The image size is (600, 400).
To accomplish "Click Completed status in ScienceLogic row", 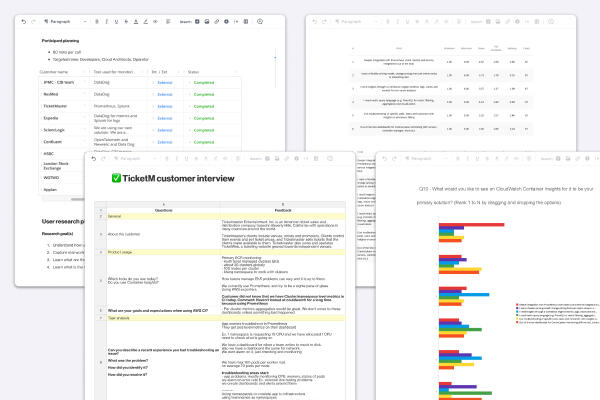I will (x=204, y=130).
